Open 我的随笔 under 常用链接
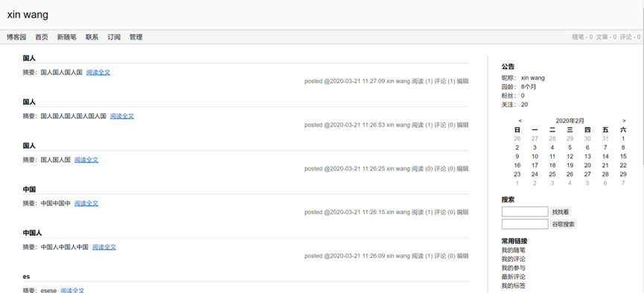This screenshot has height=293, width=644. (x=514, y=250)
